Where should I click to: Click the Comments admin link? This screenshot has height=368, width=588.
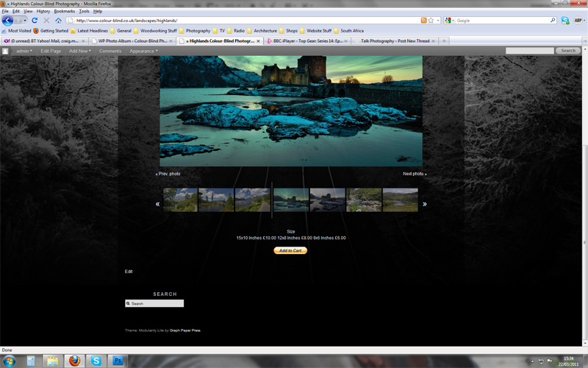[x=110, y=51]
